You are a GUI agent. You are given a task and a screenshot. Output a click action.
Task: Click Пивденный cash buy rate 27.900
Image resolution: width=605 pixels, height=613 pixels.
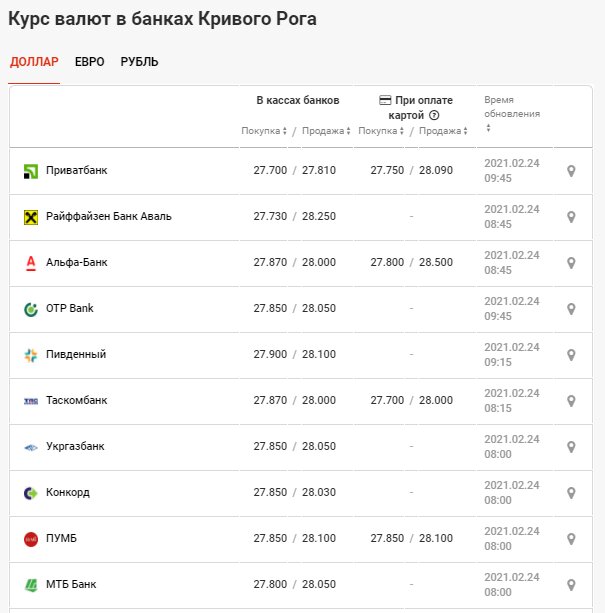pos(270,354)
